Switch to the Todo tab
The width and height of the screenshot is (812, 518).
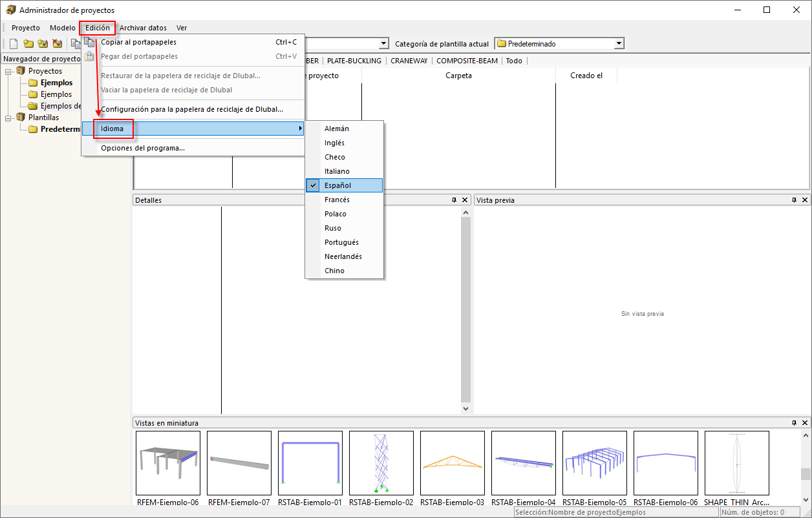tap(514, 61)
